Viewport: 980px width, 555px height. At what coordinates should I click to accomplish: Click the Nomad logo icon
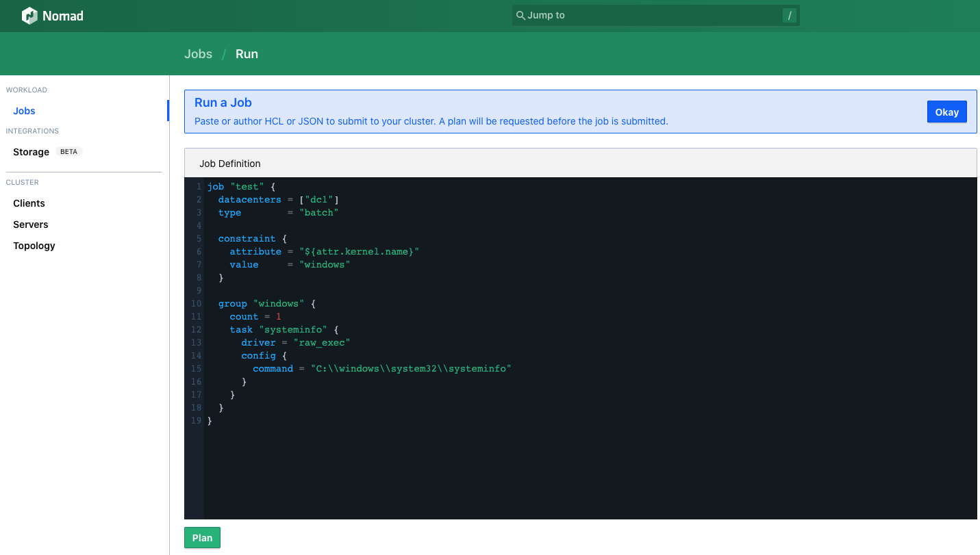pyautogui.click(x=29, y=16)
